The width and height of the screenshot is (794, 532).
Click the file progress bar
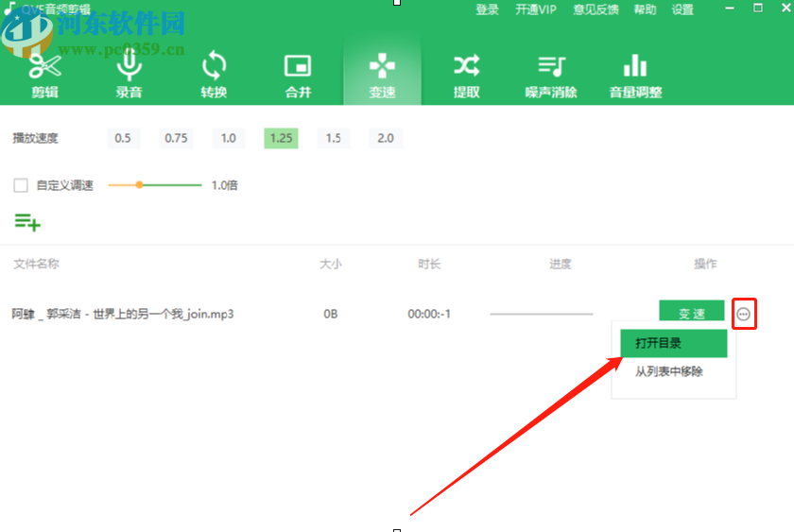click(542, 315)
